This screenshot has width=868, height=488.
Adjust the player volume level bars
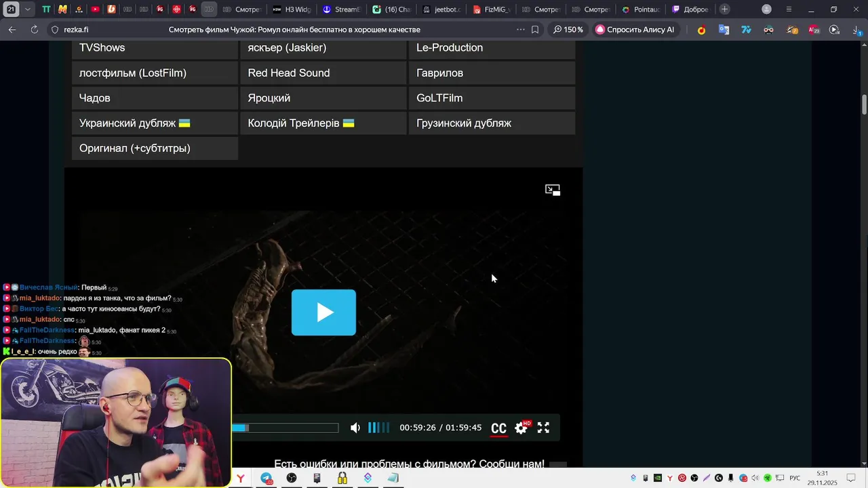[379, 428]
